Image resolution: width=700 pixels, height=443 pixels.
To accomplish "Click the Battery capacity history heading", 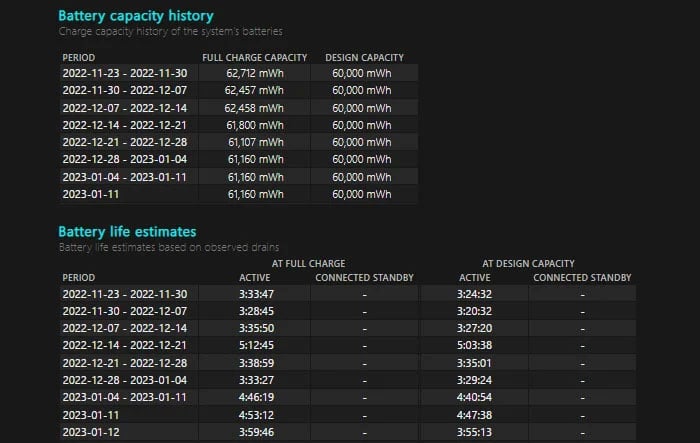I will pos(135,16).
